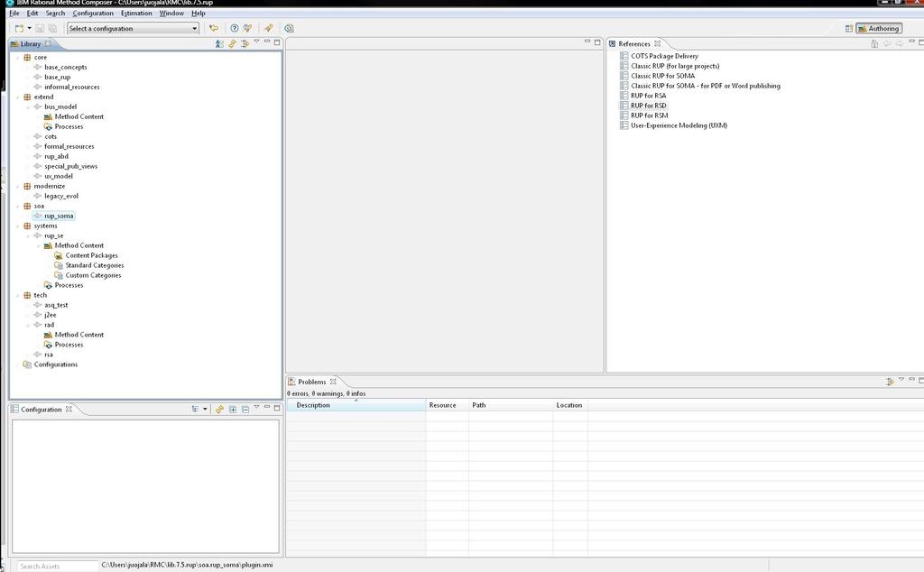Open the Window menu
The width and height of the screenshot is (924, 572).
[x=171, y=13]
